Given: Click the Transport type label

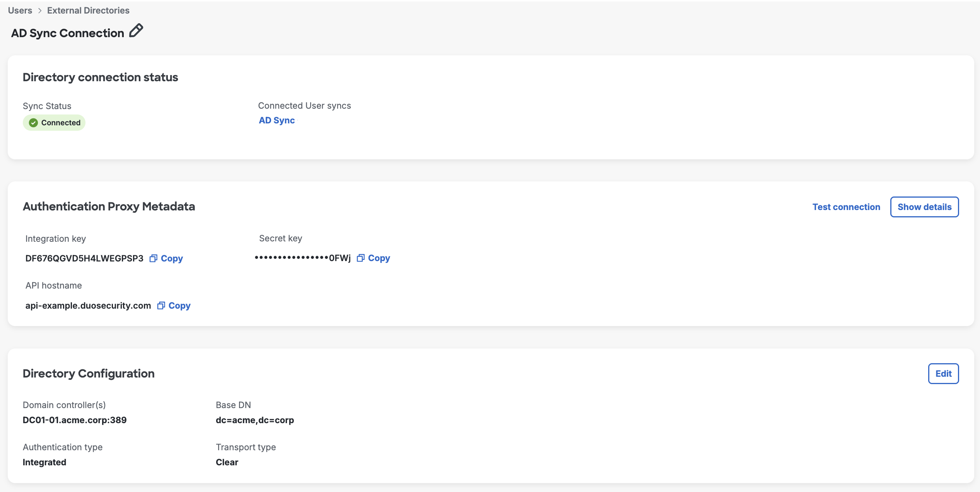Looking at the screenshot, I should pyautogui.click(x=246, y=447).
